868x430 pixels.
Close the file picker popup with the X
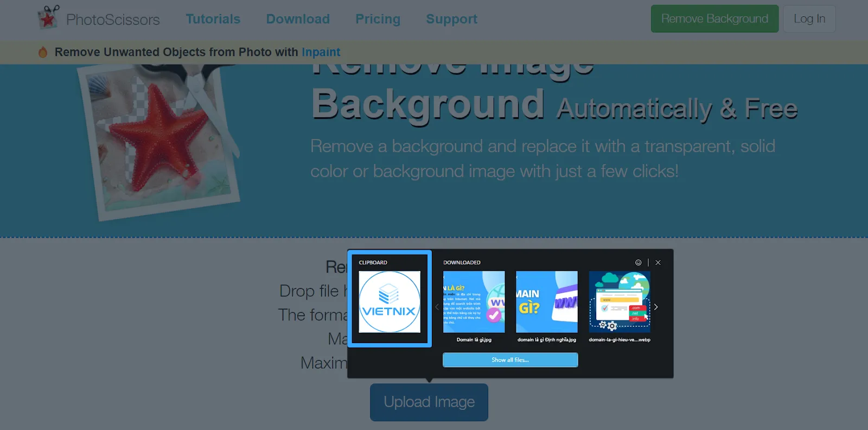tap(658, 263)
